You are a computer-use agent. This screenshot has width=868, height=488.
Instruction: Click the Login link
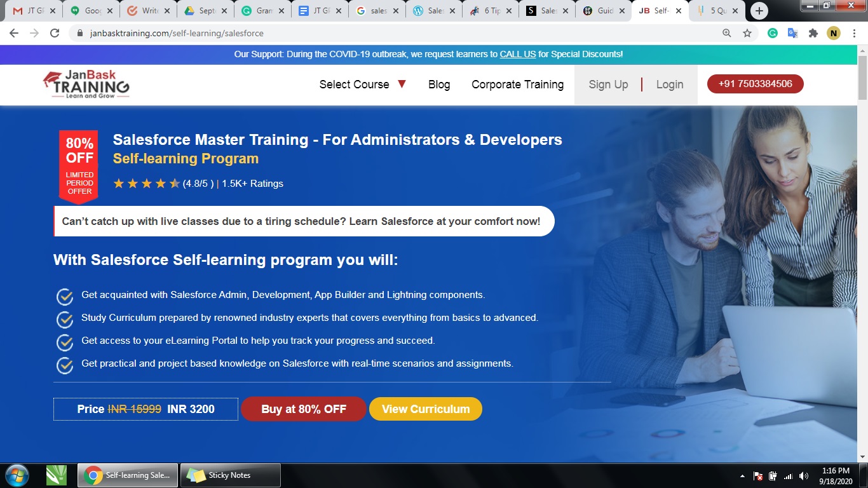point(670,85)
